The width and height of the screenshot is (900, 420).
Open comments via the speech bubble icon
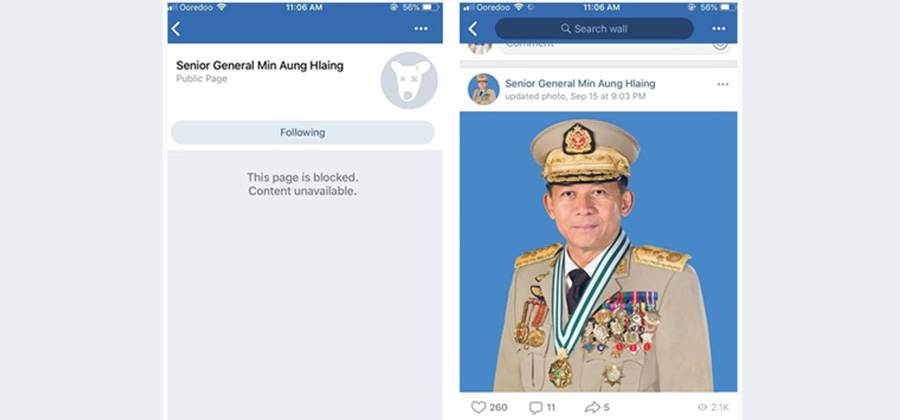tap(536, 407)
